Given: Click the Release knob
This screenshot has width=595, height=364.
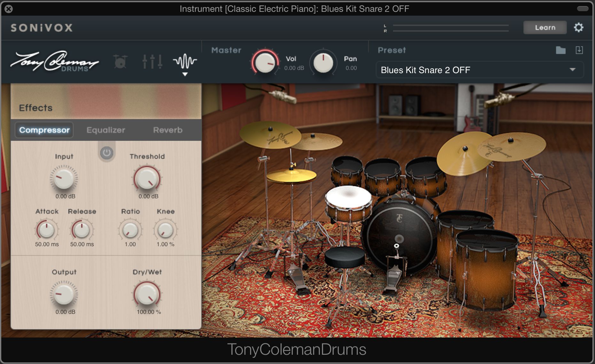Looking at the screenshot, I should click(x=82, y=230).
